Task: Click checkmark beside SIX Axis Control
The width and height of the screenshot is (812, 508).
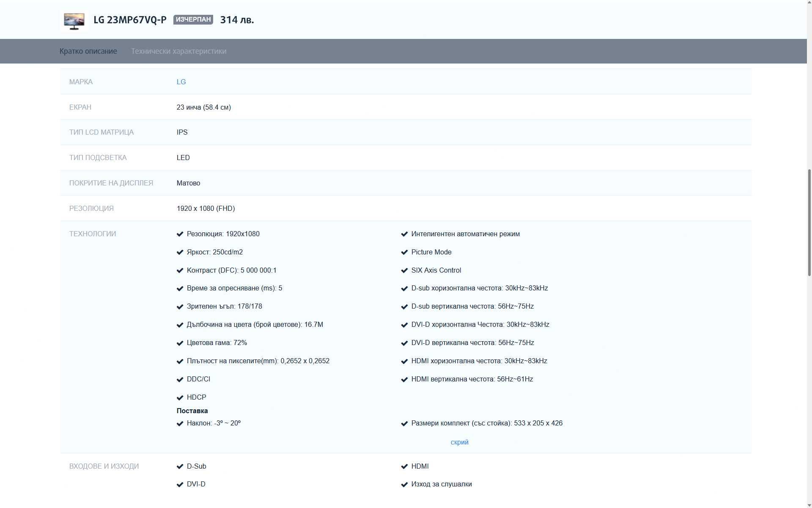Action: tap(404, 271)
